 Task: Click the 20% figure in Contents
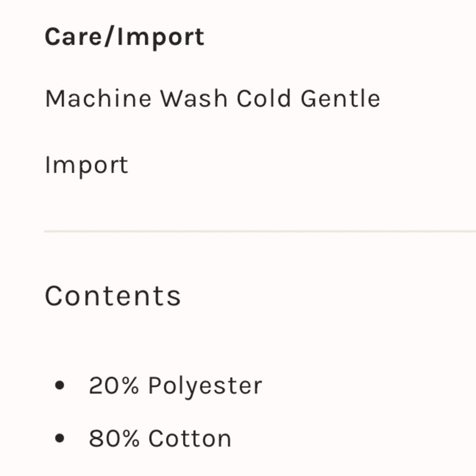[114, 386]
